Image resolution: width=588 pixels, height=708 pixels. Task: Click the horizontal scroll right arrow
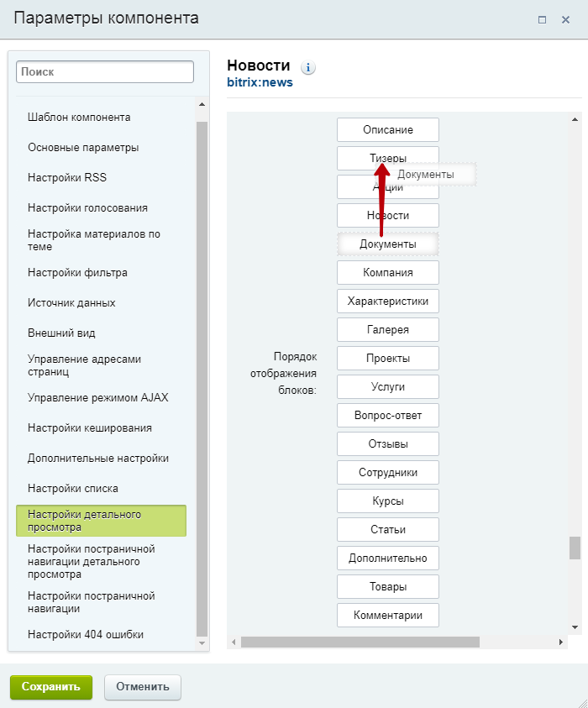[x=561, y=642]
